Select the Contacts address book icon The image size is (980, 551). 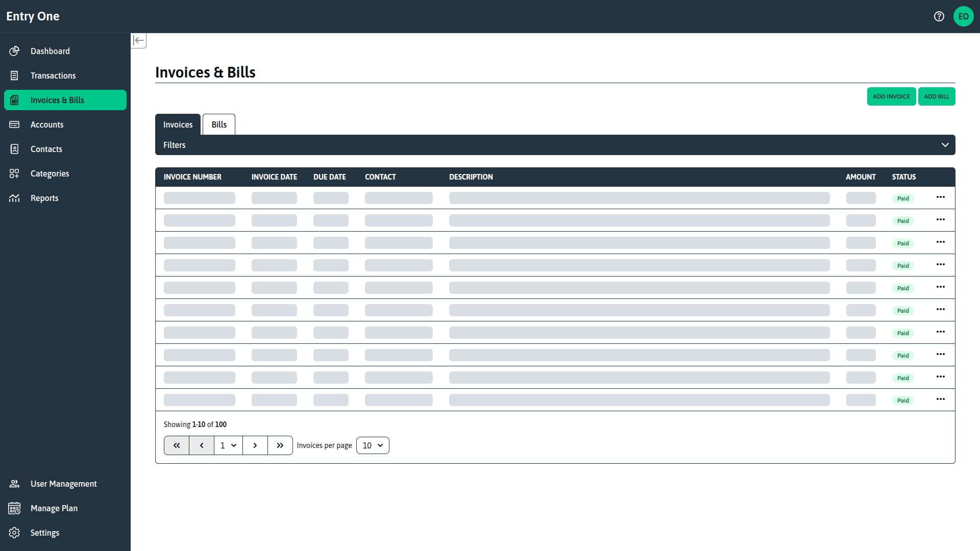coord(14,149)
